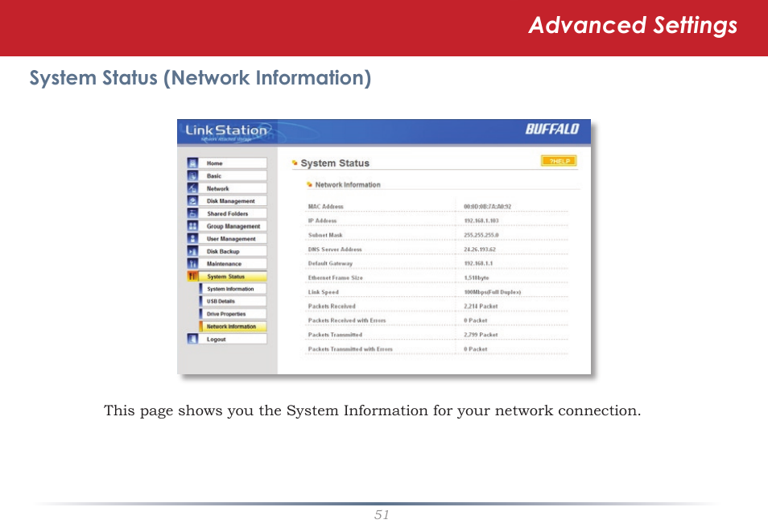Click the Logout icon
This screenshot has width=768, height=532.
tap(192, 339)
